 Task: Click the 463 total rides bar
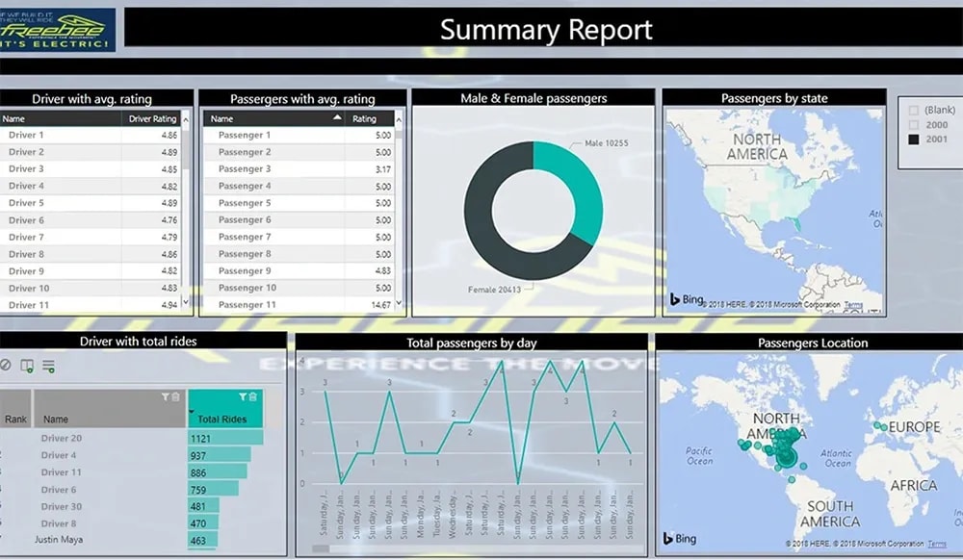pos(202,541)
